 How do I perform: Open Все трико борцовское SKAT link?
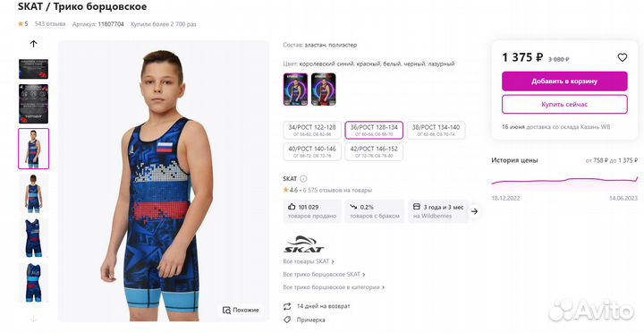point(324,274)
